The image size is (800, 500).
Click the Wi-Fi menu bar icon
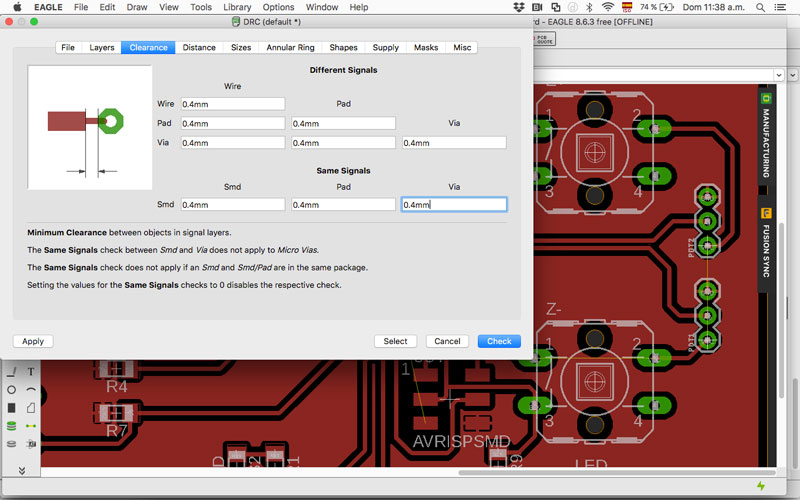point(607,7)
